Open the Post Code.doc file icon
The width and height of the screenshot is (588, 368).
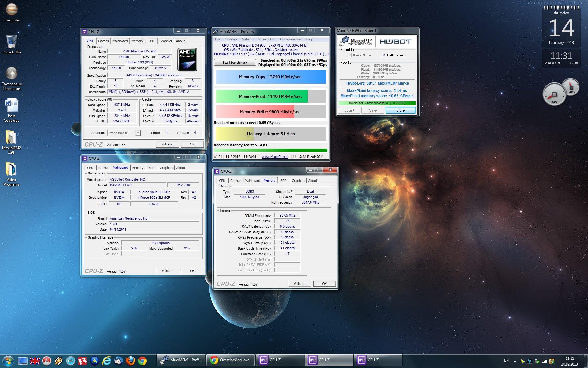pos(12,110)
